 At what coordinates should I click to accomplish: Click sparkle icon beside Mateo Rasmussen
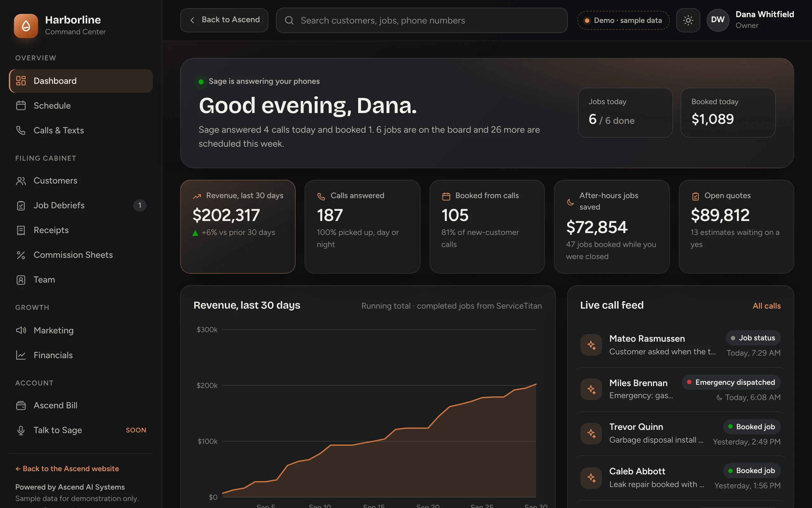(x=591, y=345)
